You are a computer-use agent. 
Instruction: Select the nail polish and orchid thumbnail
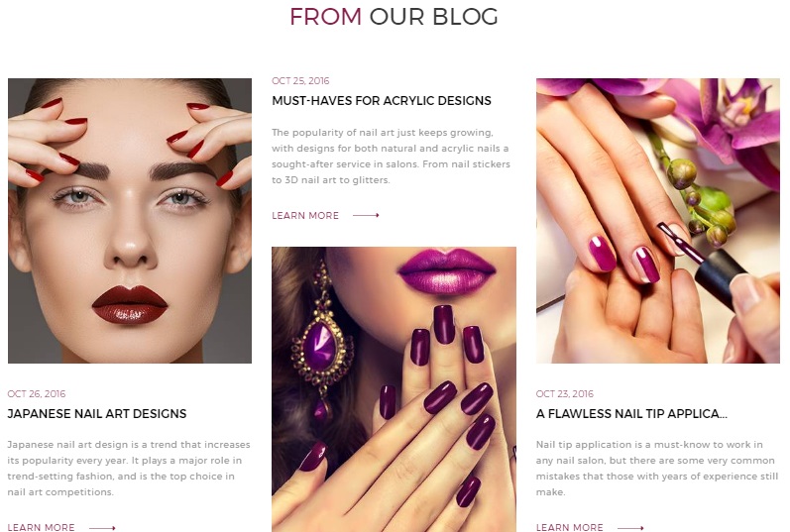658,221
